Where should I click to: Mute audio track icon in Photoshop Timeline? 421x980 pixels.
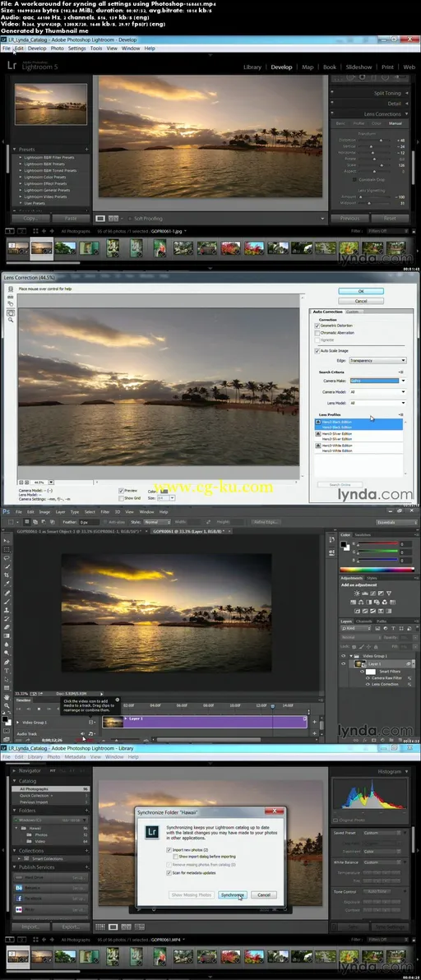(83, 733)
